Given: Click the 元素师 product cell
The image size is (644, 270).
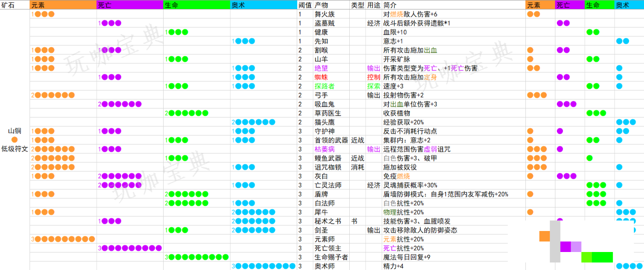Looking at the screenshot, I should click(325, 239).
